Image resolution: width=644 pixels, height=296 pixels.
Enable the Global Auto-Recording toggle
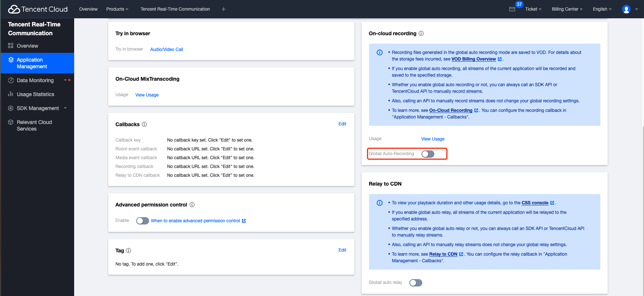coord(428,154)
